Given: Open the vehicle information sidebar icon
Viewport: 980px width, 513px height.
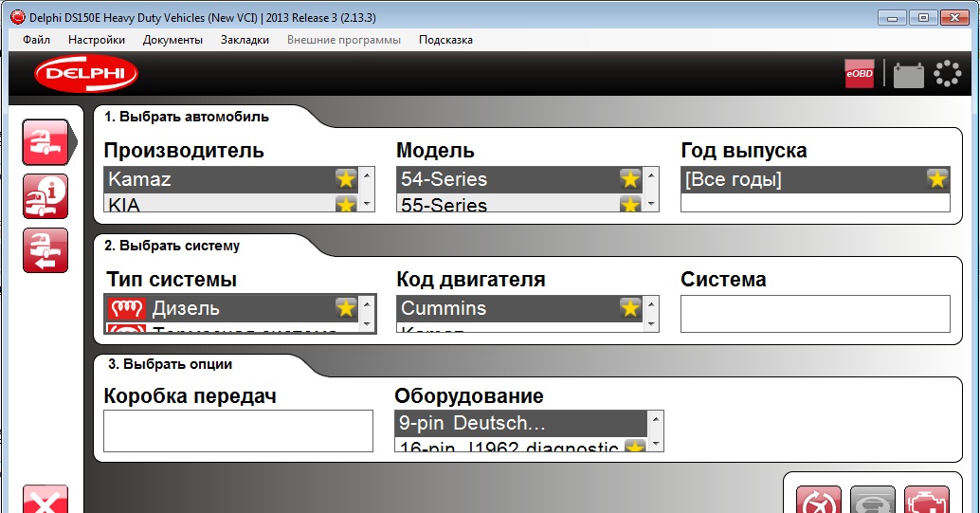Looking at the screenshot, I should [x=45, y=196].
